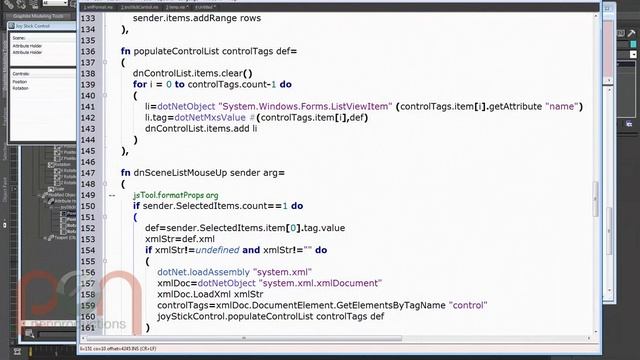Click line number 149 in the margin
The image size is (640, 360).
tap(88, 195)
